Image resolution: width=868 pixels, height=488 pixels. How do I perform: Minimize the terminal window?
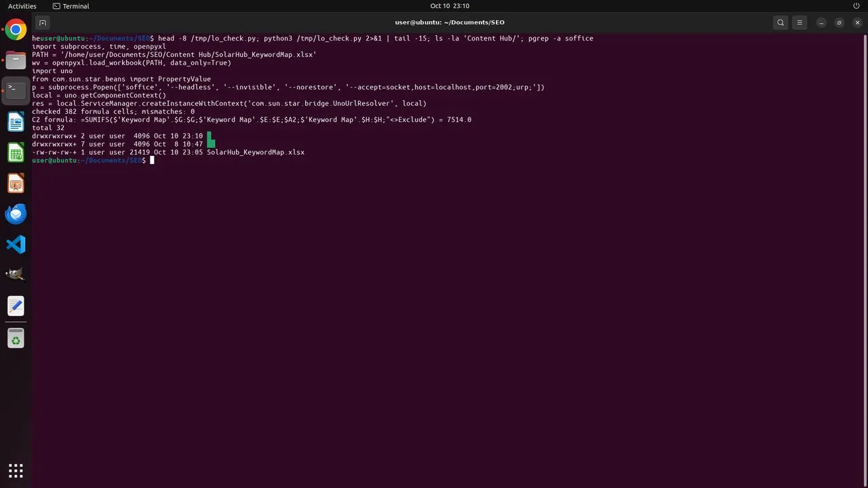(x=821, y=22)
